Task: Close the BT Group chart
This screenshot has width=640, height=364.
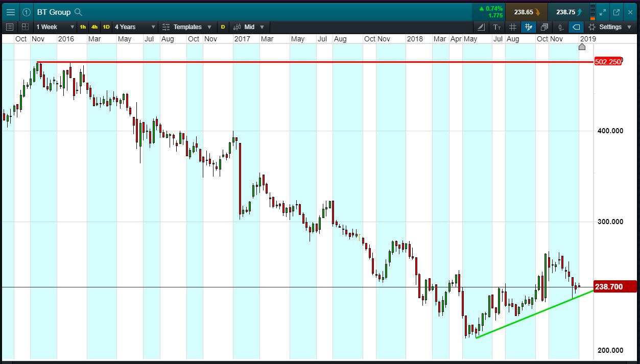Action: 630,12
